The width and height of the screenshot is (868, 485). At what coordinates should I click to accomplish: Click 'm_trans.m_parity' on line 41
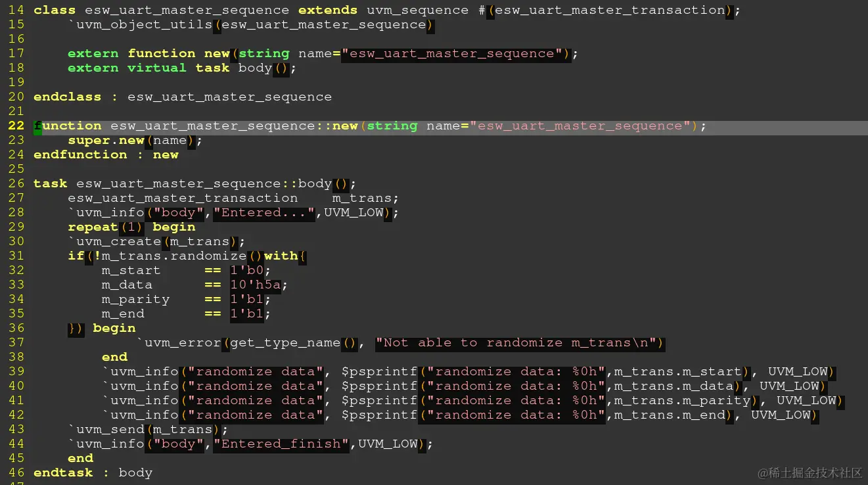click(x=683, y=401)
